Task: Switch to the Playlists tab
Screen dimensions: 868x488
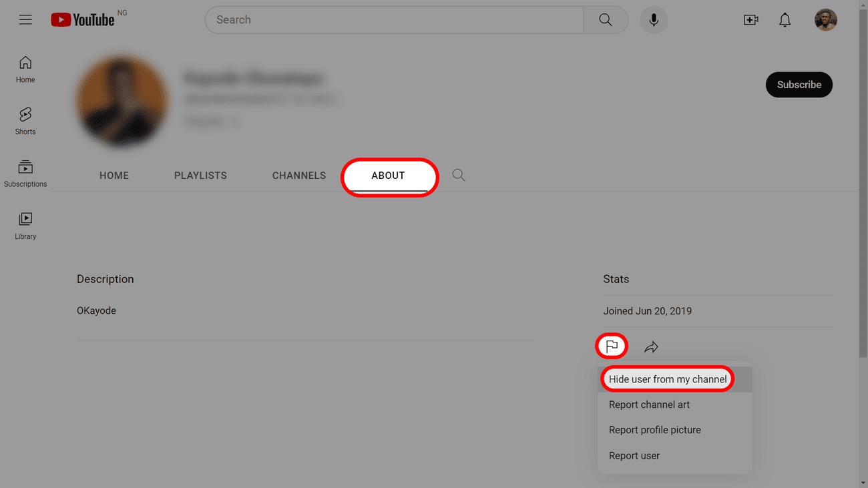Action: click(200, 176)
